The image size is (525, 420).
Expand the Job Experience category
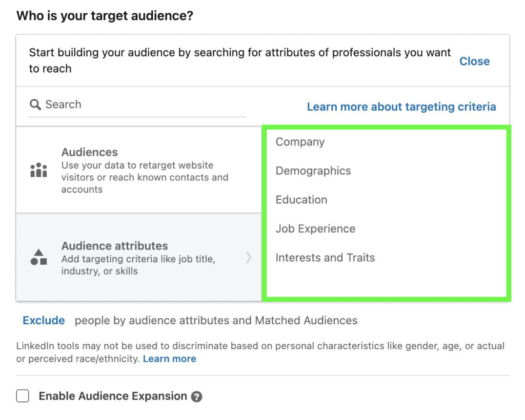pyautogui.click(x=315, y=228)
